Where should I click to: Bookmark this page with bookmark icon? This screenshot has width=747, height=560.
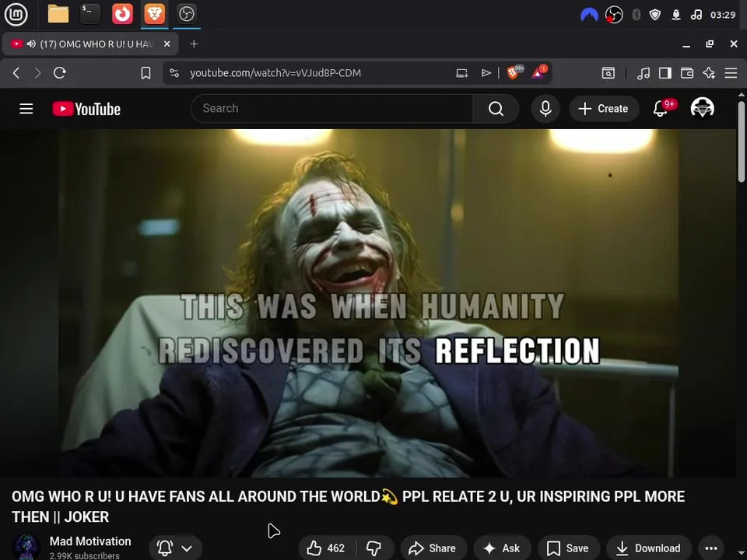(146, 73)
